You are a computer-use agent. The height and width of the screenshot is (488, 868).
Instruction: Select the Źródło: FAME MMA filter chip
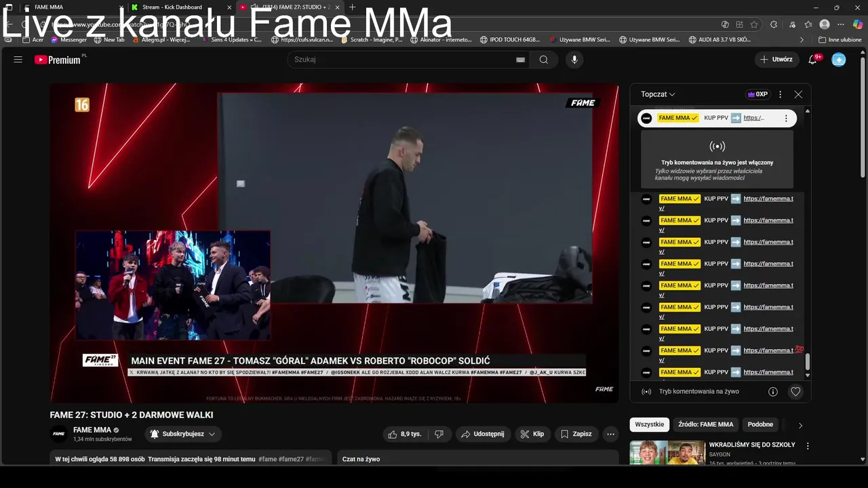click(x=705, y=425)
